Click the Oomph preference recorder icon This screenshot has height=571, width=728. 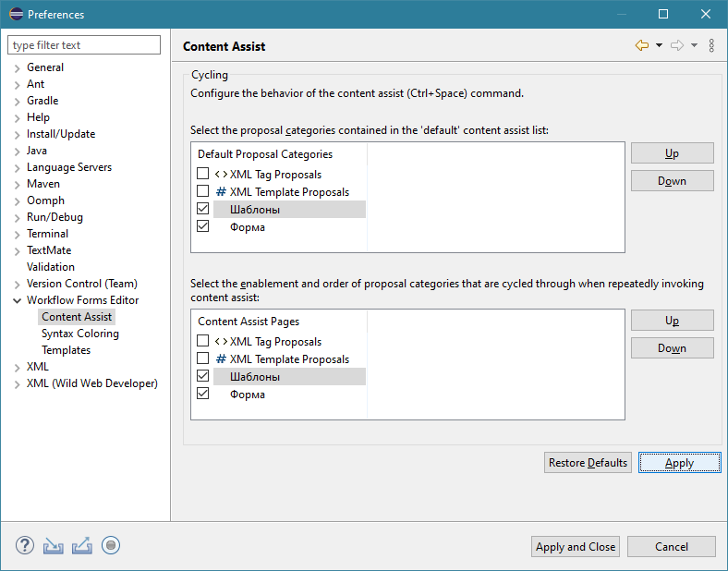[111, 545]
